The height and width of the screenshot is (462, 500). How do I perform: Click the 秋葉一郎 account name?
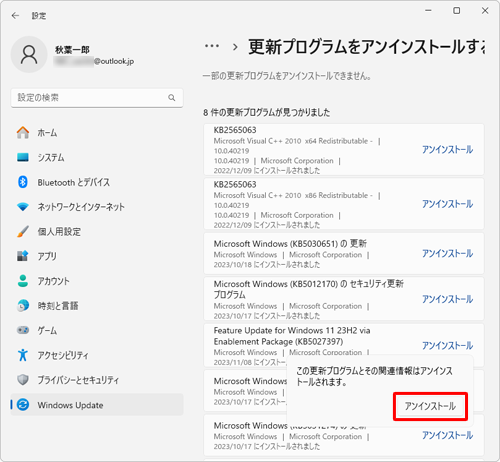click(x=72, y=50)
